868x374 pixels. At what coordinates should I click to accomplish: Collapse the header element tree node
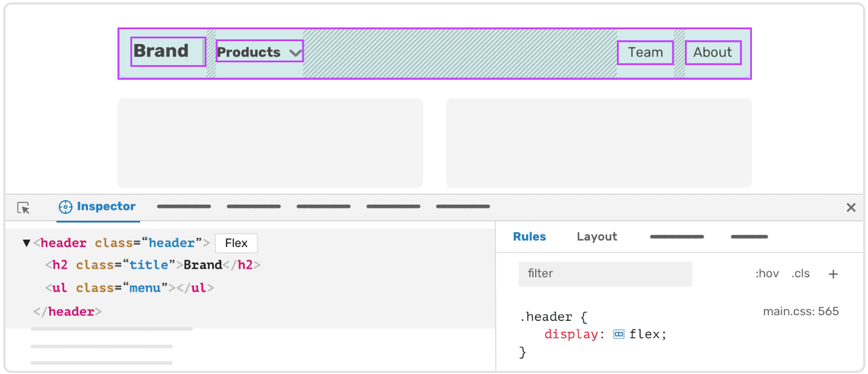point(26,243)
